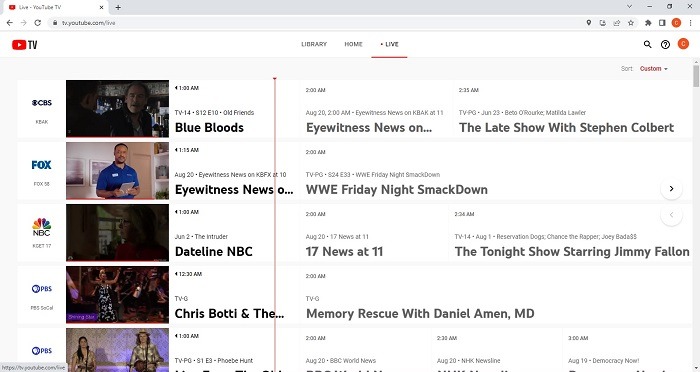This screenshot has width=700, height=372.
Task: Open a new browser tab
Action: click(x=118, y=7)
